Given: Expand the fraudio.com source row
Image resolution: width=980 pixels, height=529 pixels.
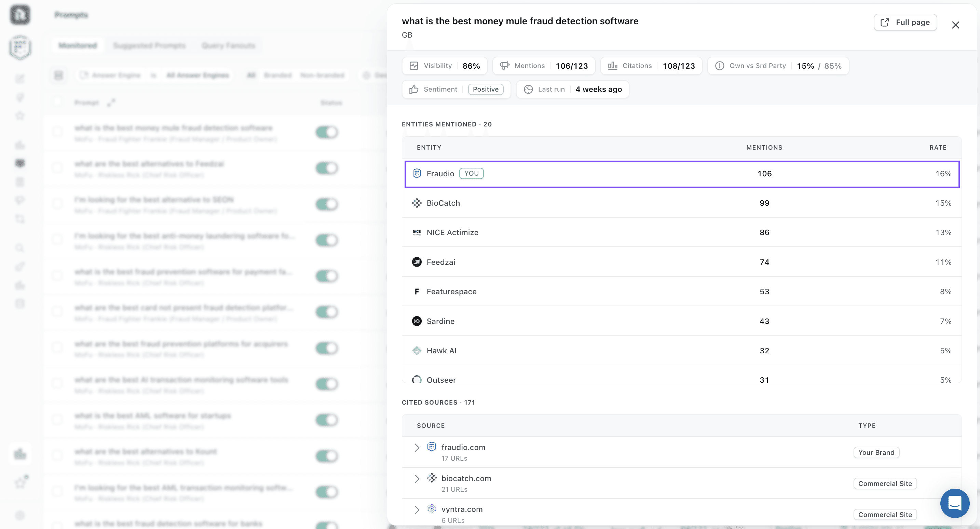Looking at the screenshot, I should (x=417, y=448).
